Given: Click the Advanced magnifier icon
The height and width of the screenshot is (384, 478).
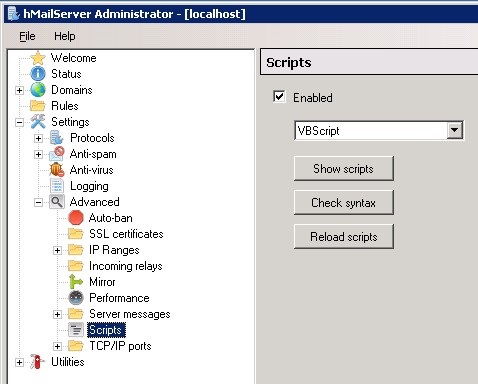Looking at the screenshot, I should click(x=57, y=202).
